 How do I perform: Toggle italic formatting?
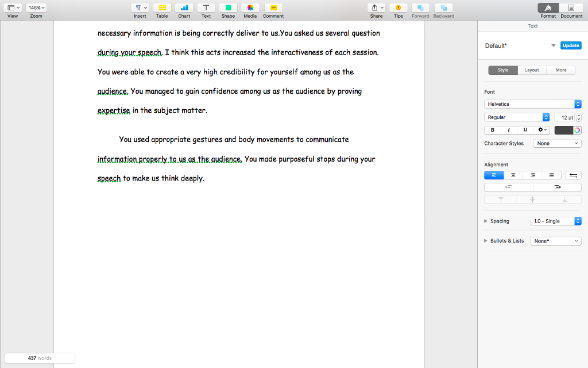point(508,130)
